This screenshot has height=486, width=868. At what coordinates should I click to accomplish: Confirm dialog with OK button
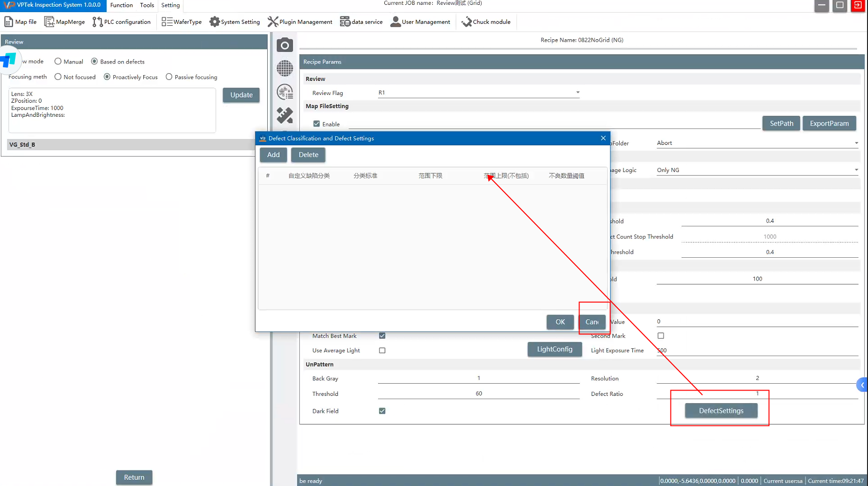pos(560,322)
